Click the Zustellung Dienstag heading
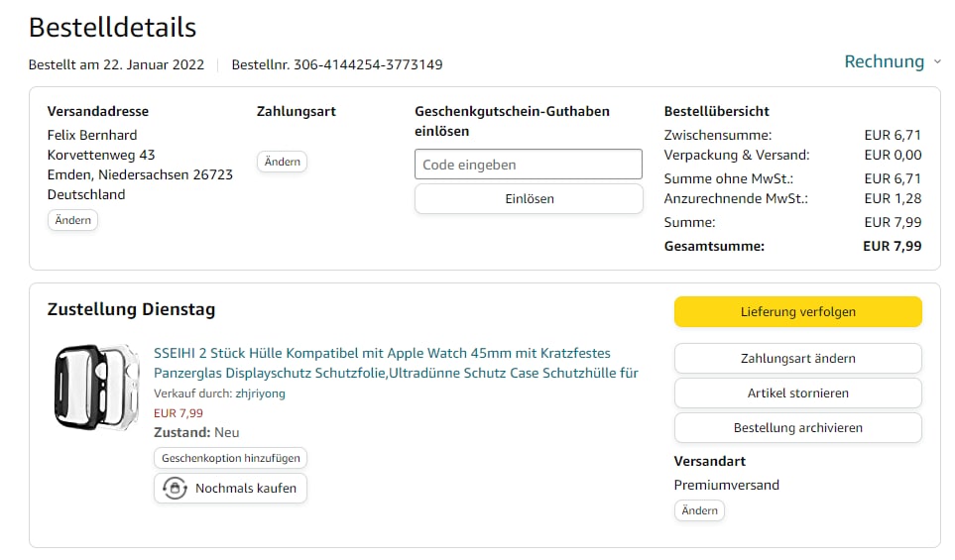This screenshot has height=560, width=955. pyautogui.click(x=131, y=309)
